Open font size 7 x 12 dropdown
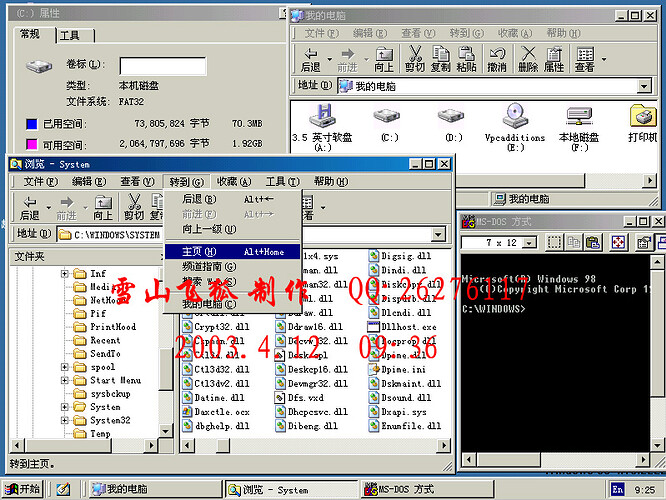 (x=529, y=243)
